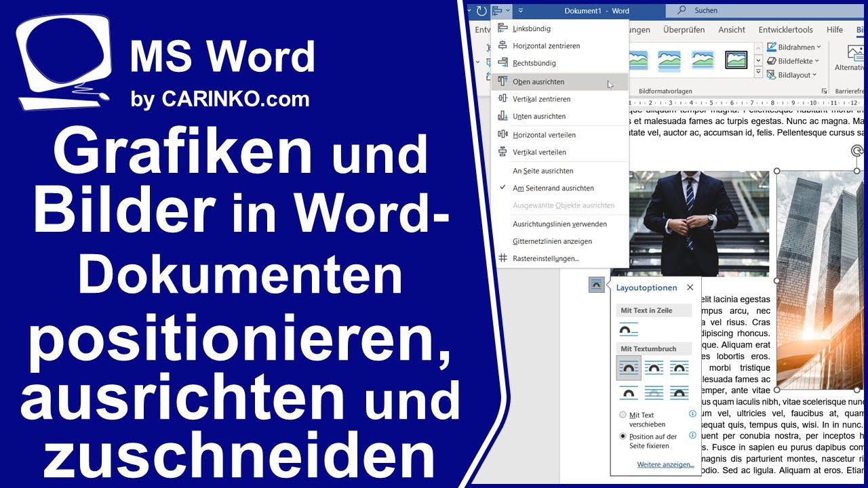Screen dimensions: 868x488
Task: Select the Oben und unten wrap option
Action: [629, 392]
